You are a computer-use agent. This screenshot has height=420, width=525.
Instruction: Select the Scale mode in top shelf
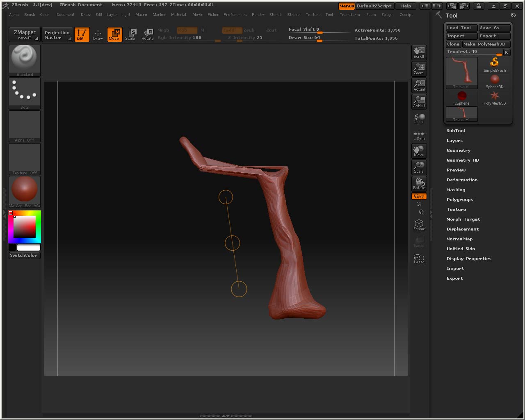[131, 34]
